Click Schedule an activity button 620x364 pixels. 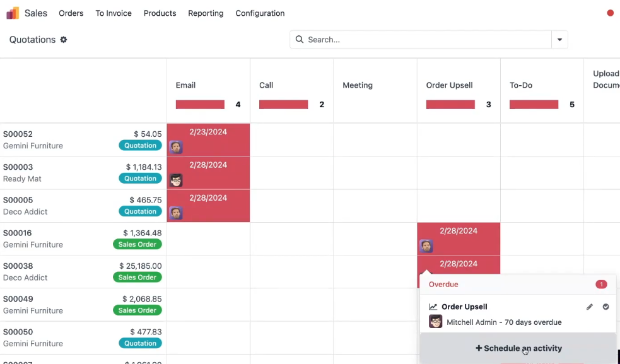[x=518, y=348]
